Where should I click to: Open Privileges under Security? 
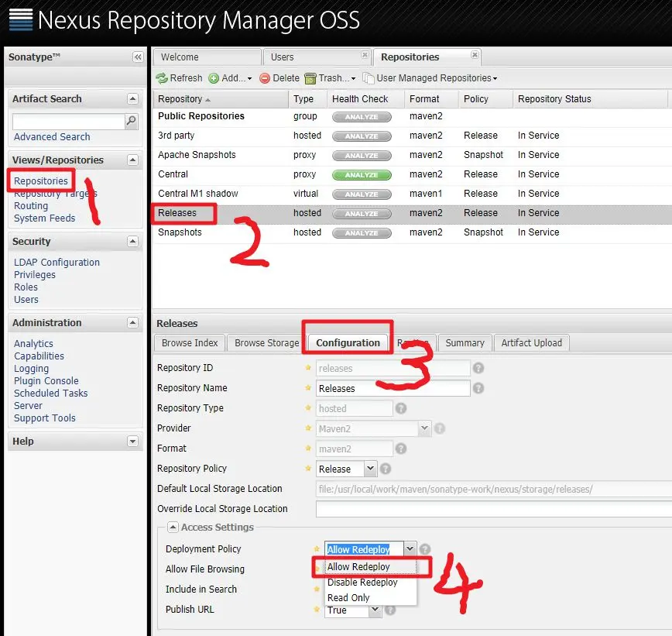[x=35, y=275]
